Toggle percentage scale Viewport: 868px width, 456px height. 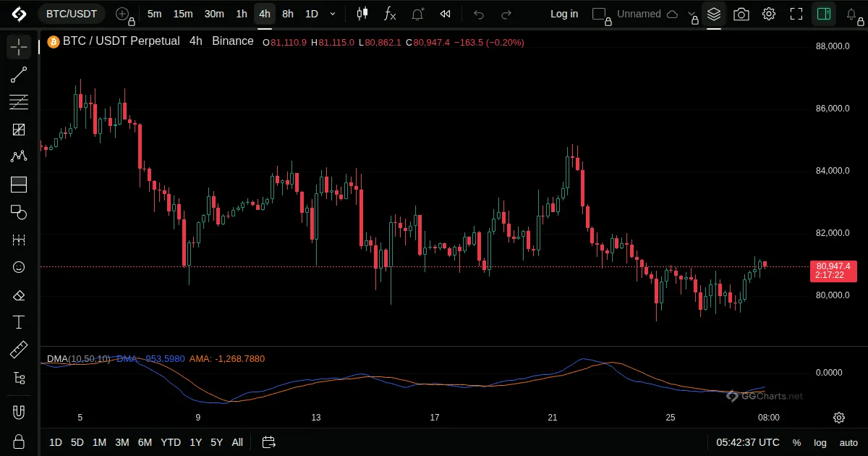(796, 442)
